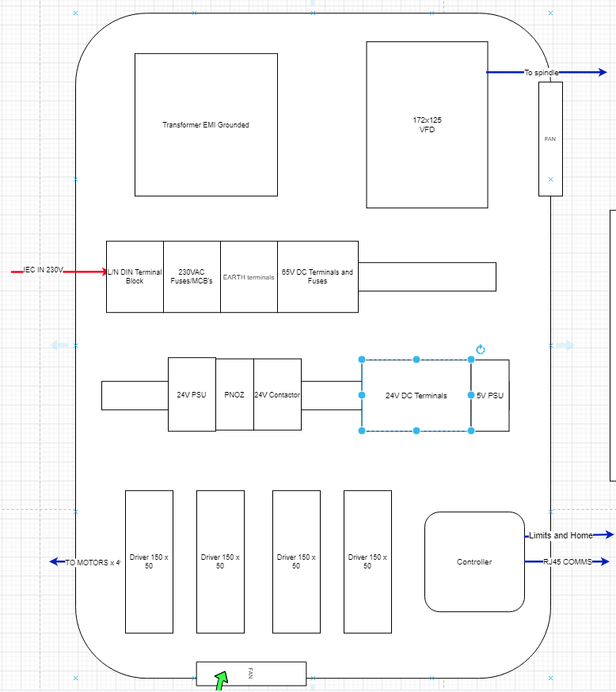This screenshot has height=692, width=616.
Task: Click the left-middle handle of 24V DC Terminals
Action: 362,395
